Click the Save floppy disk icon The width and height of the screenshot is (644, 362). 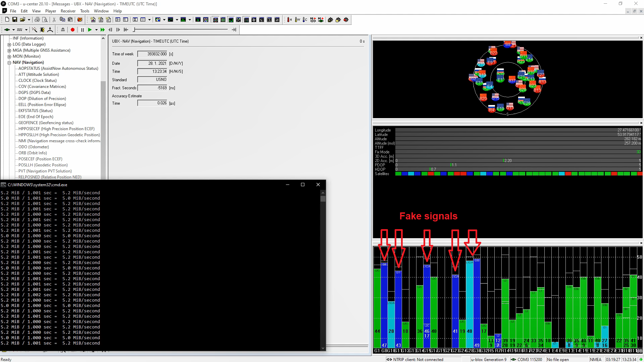tap(15, 20)
